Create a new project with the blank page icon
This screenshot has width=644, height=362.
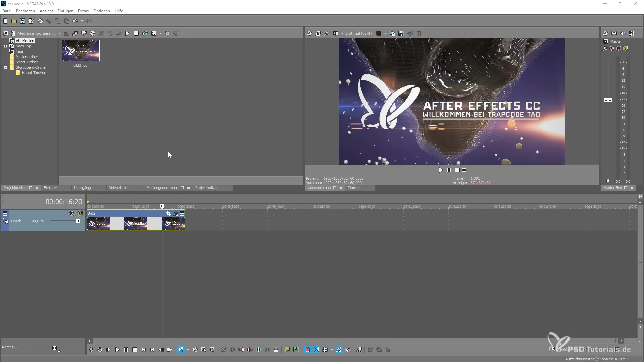click(x=5, y=21)
